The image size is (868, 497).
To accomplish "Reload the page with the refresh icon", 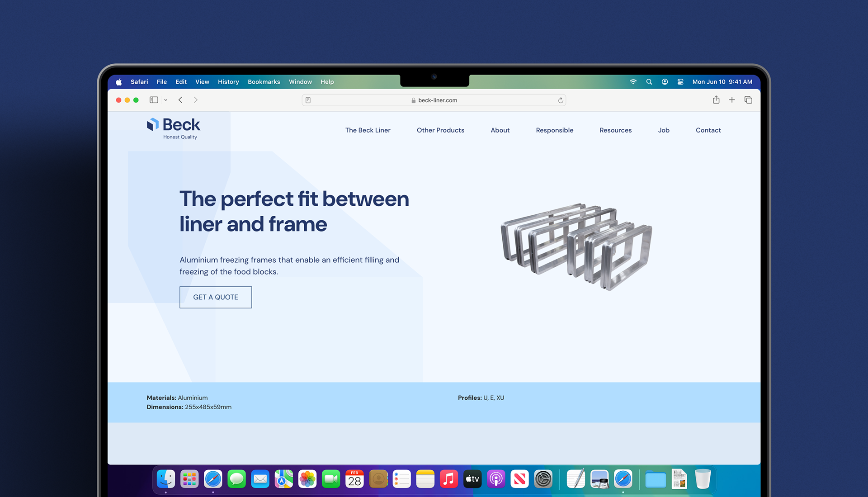I will [x=561, y=100].
